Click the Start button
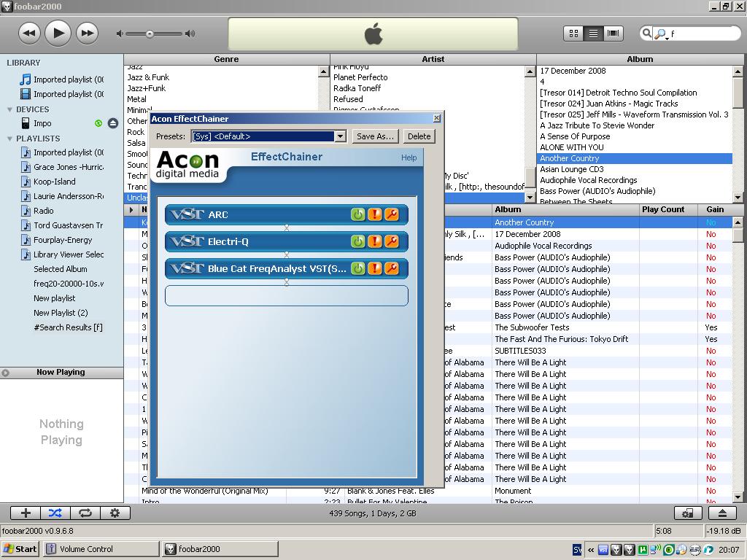 coord(20,549)
